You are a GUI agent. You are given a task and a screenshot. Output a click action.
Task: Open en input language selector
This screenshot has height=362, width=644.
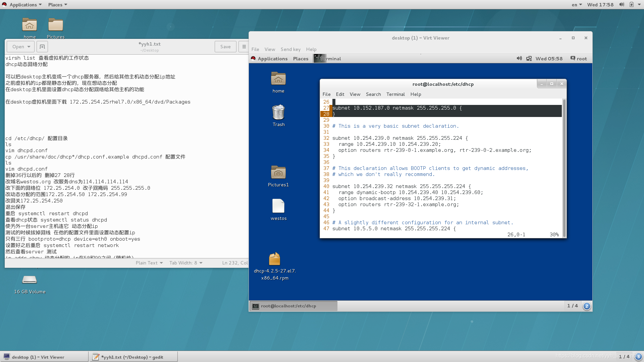pos(577,5)
